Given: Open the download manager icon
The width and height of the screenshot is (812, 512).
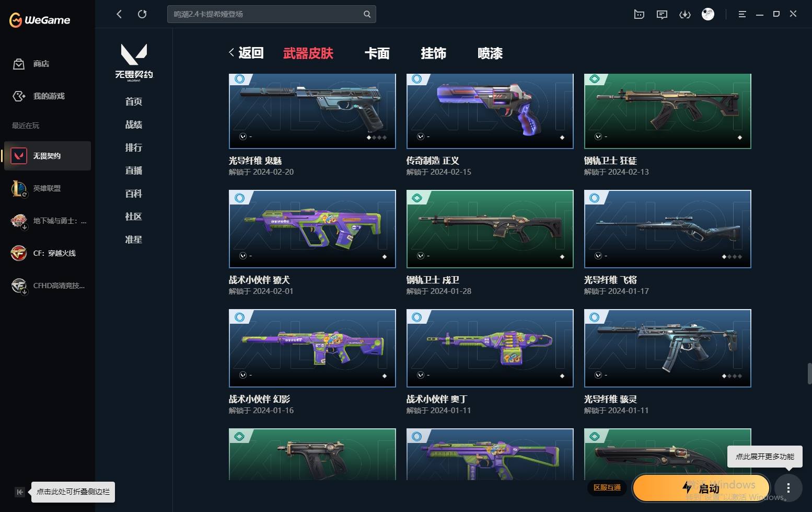Looking at the screenshot, I should 685,15.
